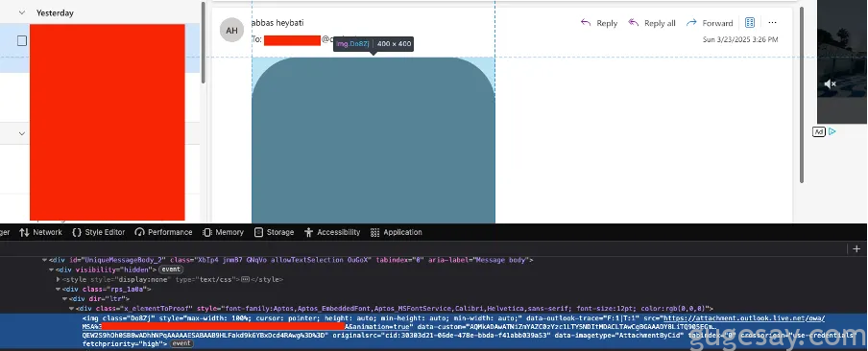Click event badge on visibility hidden div
The image size is (868, 351).
171,269
